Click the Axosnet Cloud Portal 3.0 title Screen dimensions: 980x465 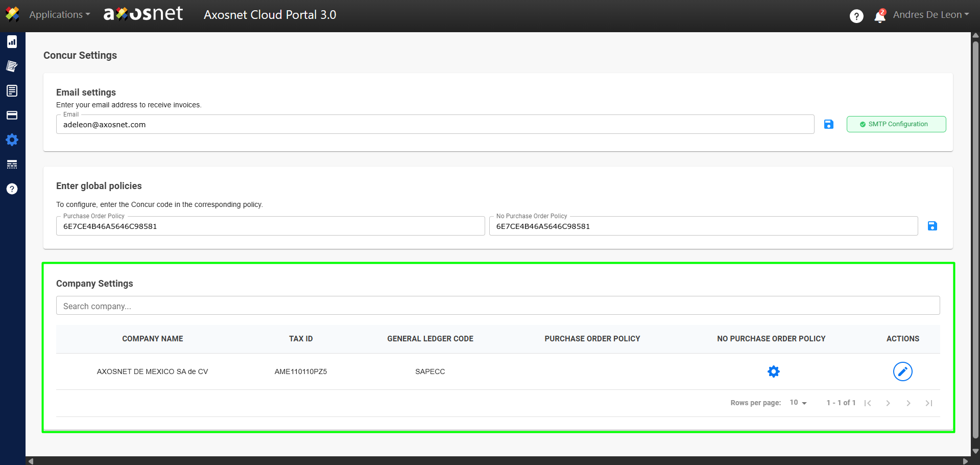click(270, 15)
